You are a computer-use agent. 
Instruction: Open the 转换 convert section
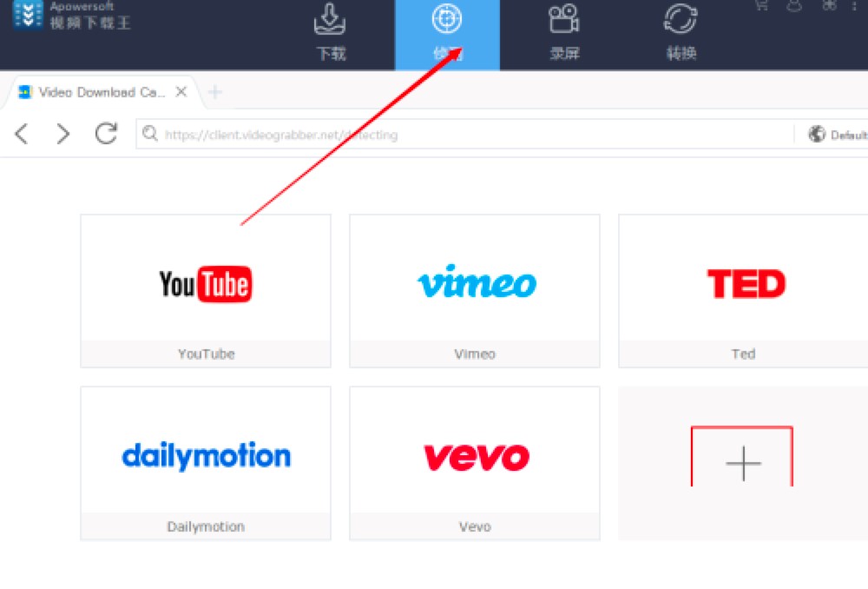[681, 32]
